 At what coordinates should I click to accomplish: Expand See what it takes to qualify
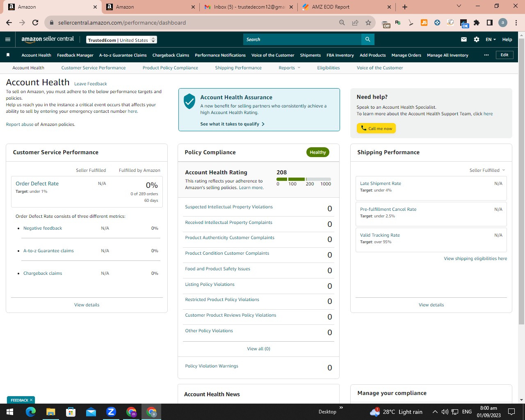point(233,124)
